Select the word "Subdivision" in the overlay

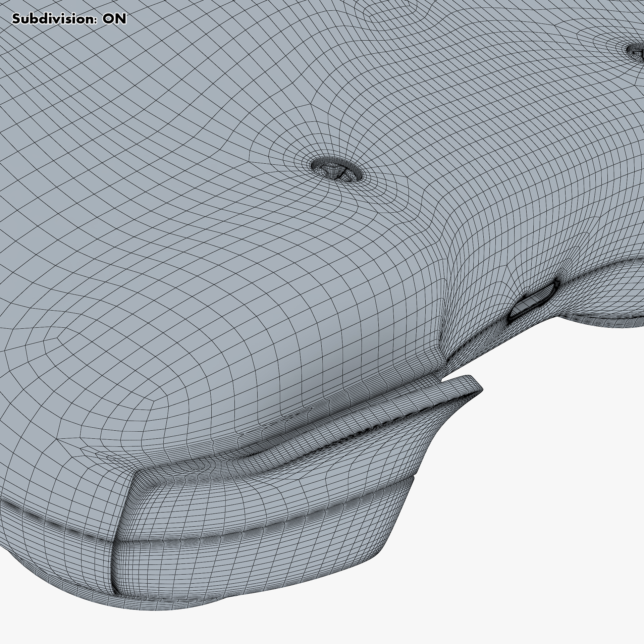click(x=53, y=19)
